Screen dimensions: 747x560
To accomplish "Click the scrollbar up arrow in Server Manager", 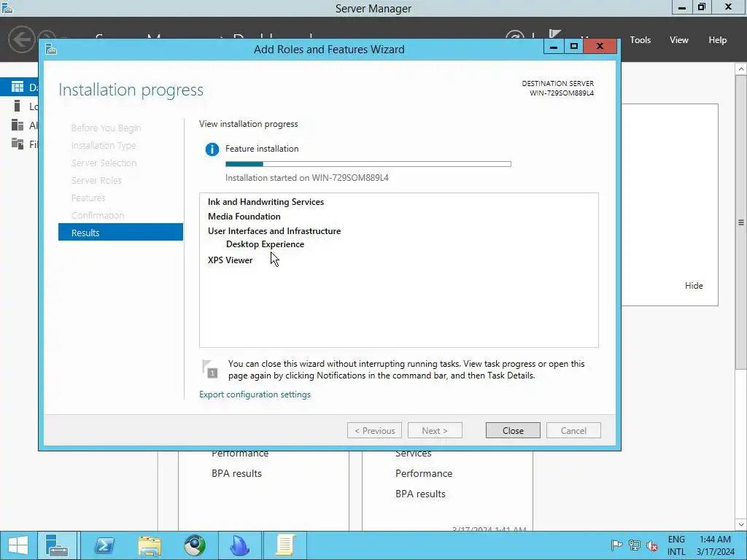I will (x=741, y=69).
